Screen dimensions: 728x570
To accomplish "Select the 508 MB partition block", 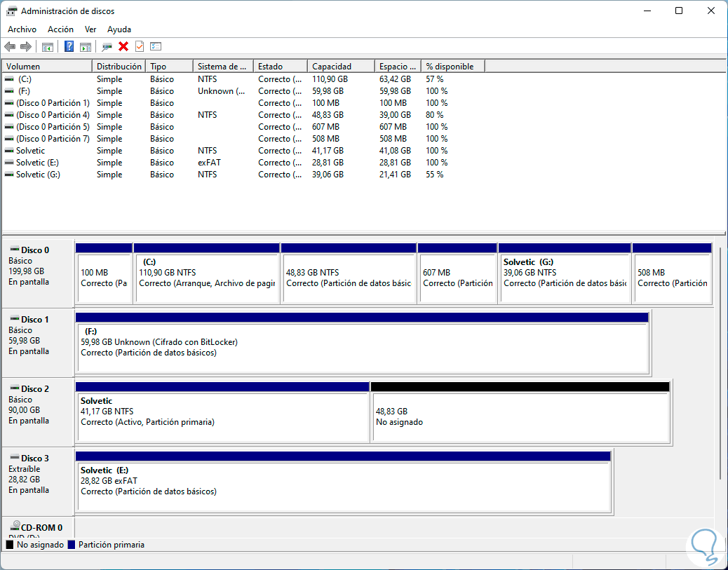I will pos(672,274).
